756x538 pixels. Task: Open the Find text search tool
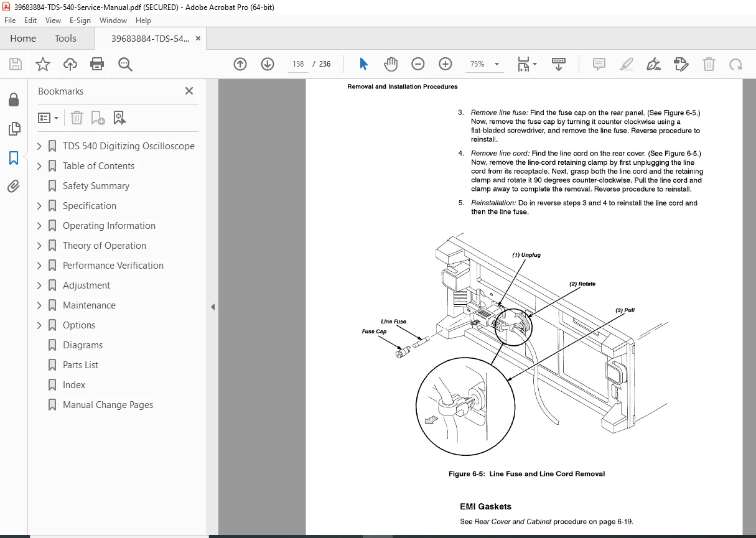(x=125, y=64)
